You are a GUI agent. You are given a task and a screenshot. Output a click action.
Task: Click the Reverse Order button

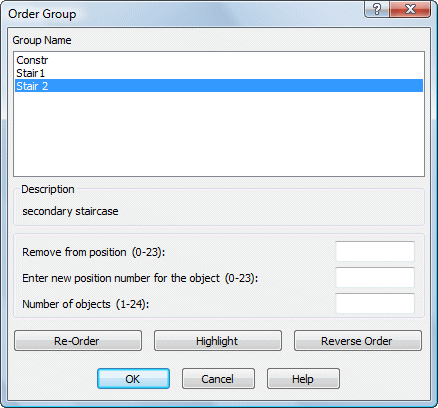[358, 341]
